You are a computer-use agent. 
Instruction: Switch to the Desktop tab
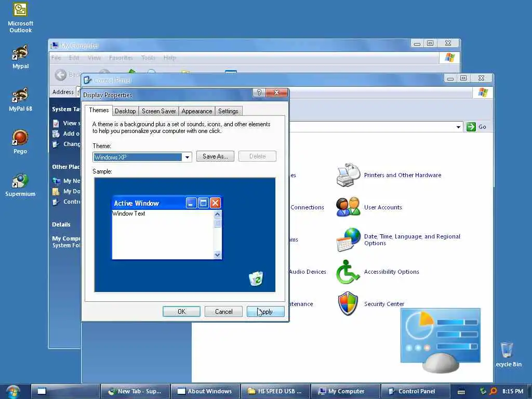click(125, 111)
